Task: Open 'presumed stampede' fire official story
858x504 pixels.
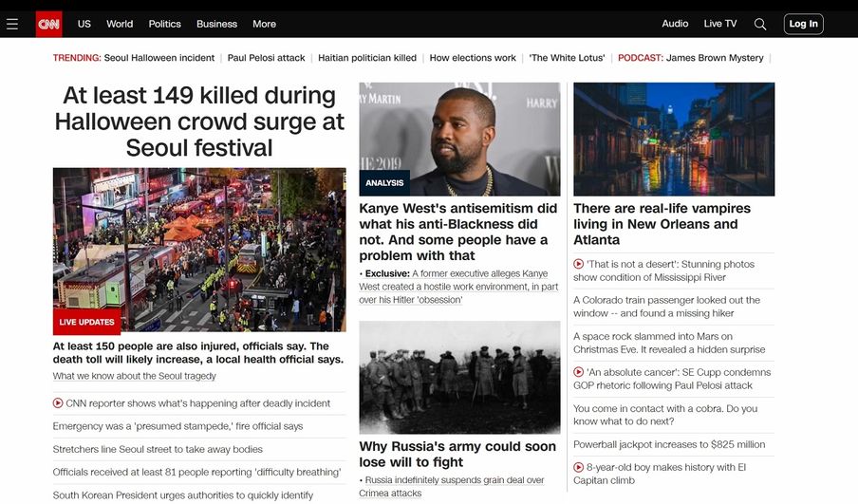Action: click(x=177, y=426)
